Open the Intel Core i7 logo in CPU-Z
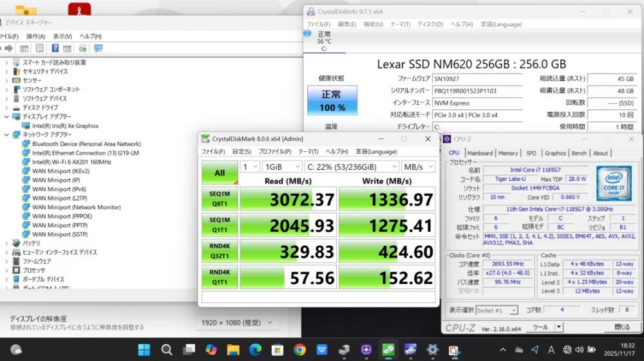Image resolution: width=644 pixels, height=361 pixels. click(x=614, y=181)
